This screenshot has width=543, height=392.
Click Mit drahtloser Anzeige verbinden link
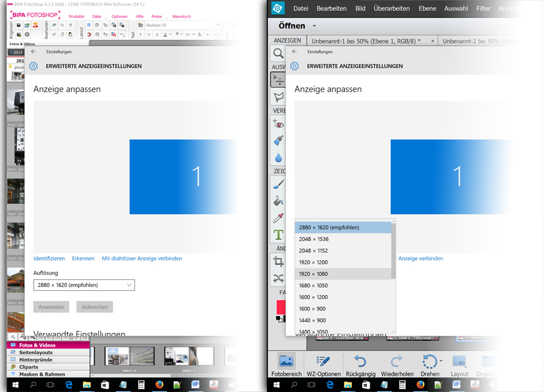[x=142, y=258]
